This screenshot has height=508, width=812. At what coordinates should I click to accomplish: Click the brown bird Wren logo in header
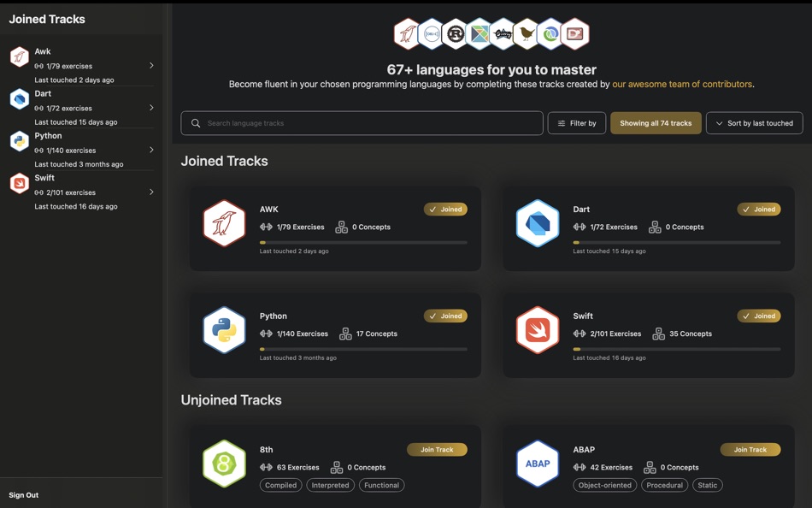[527, 34]
